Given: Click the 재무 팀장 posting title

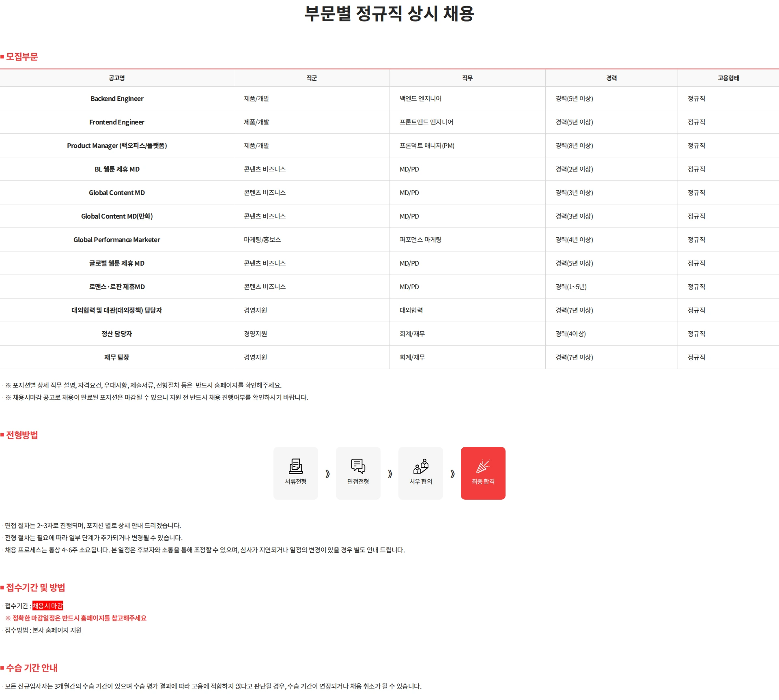Looking at the screenshot, I should coord(117,357).
